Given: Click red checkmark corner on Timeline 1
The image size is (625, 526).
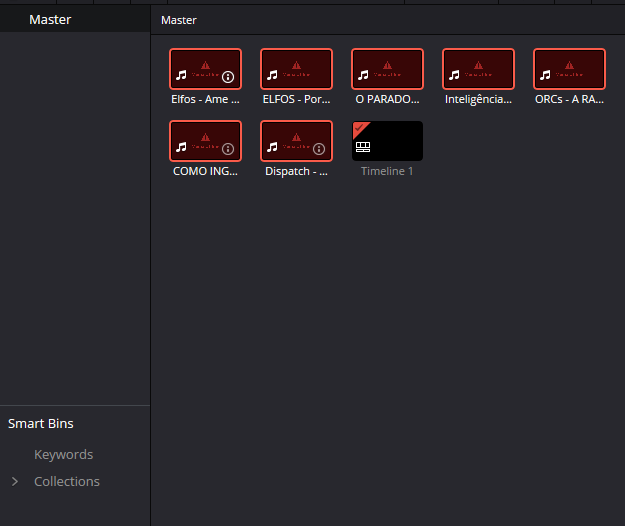Looking at the screenshot, I should pos(359,128).
